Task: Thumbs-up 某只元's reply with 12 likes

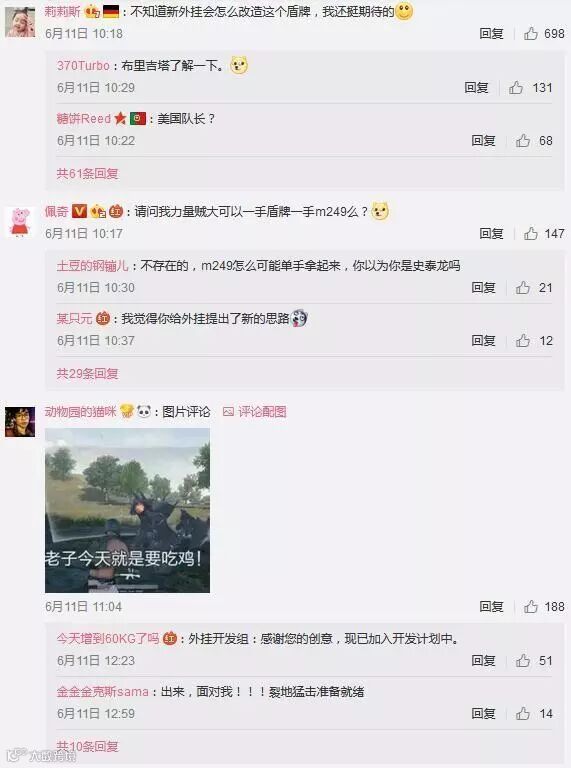Action: pyautogui.click(x=523, y=340)
